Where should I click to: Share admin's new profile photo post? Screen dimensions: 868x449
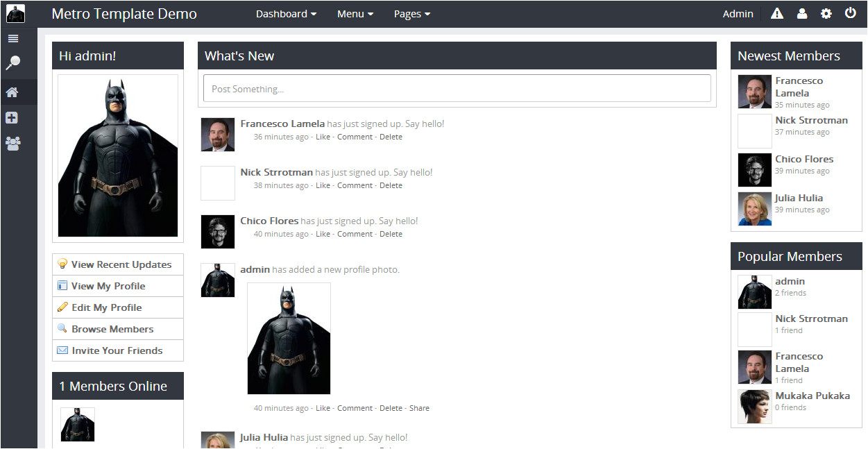click(419, 408)
